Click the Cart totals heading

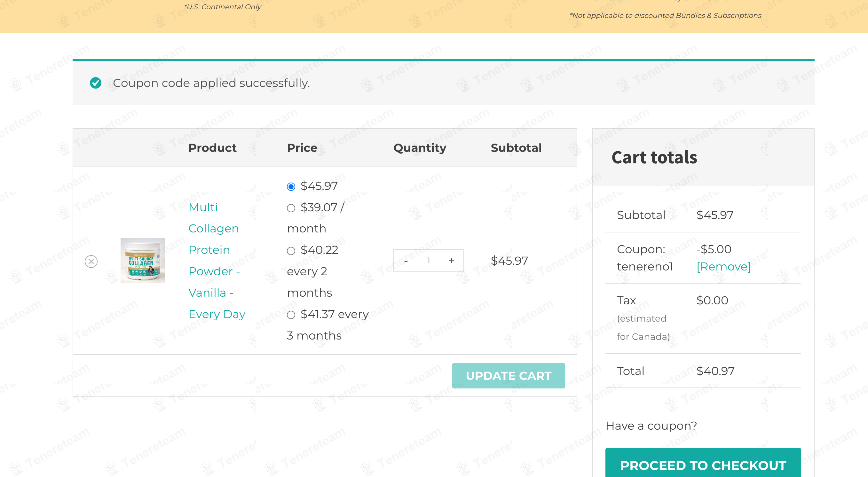[654, 157]
